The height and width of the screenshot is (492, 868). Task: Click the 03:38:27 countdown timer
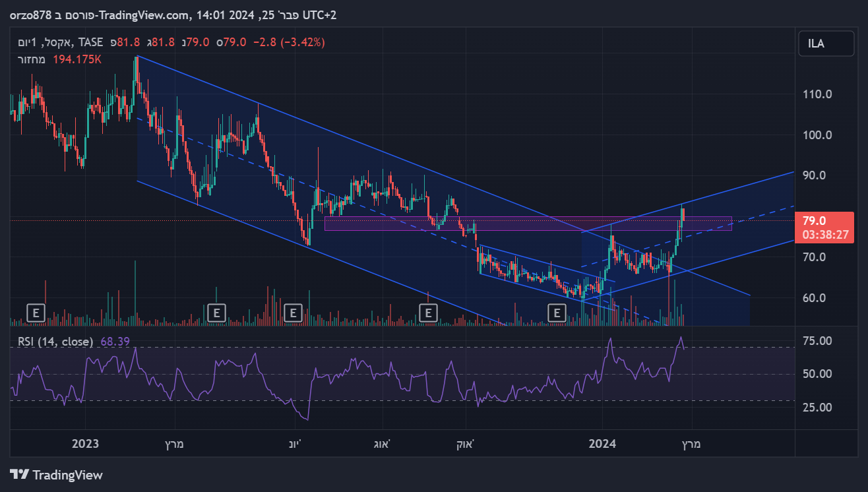pos(826,235)
